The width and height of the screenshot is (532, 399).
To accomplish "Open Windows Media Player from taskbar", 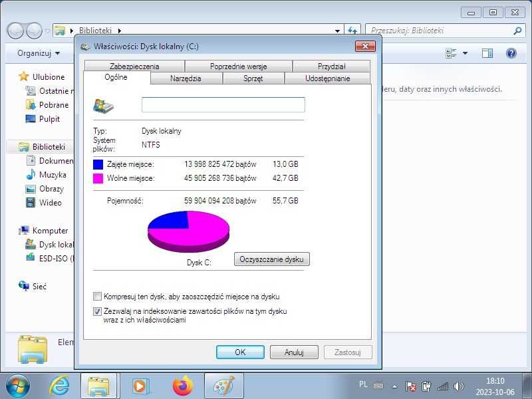I will point(140,386).
